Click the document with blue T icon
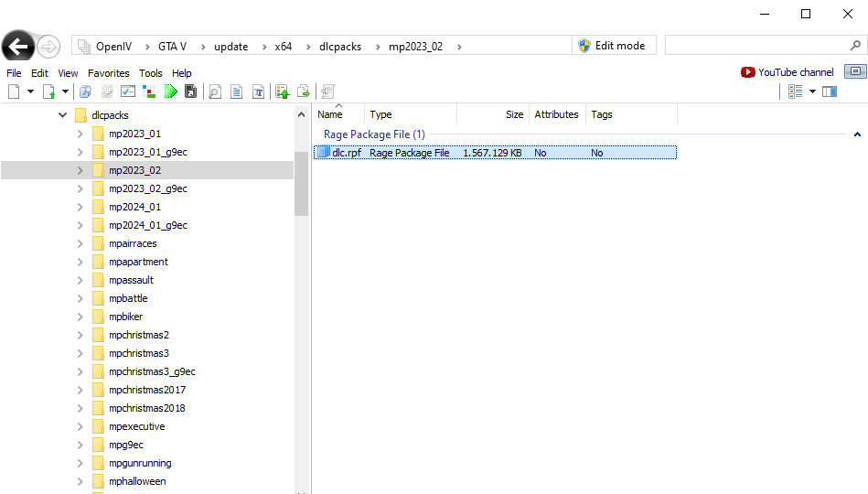 point(258,91)
